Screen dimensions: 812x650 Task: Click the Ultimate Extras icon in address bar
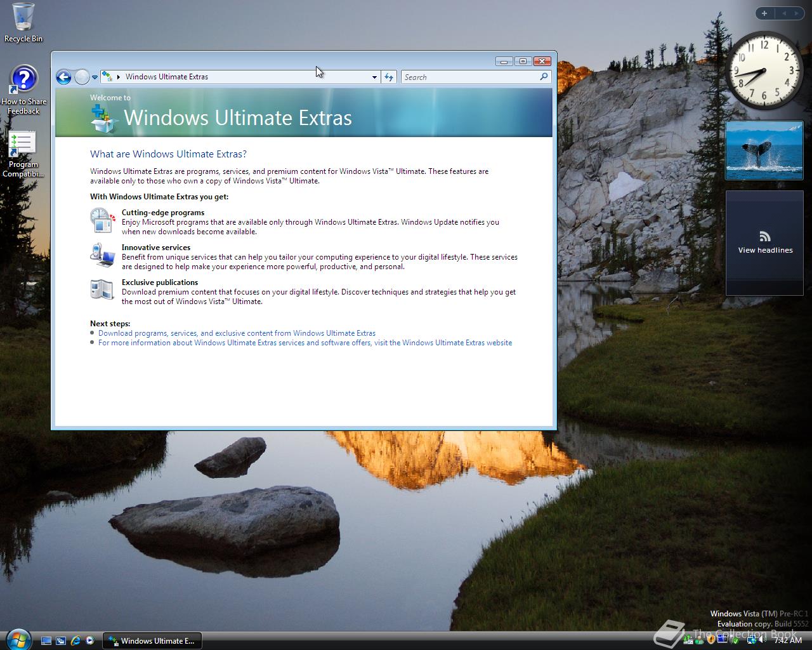pos(107,77)
